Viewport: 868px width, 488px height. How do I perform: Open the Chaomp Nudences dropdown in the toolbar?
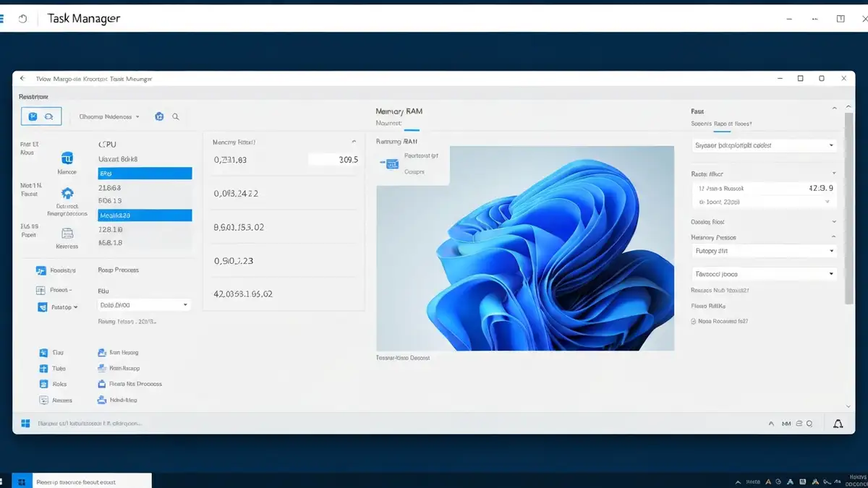109,116
